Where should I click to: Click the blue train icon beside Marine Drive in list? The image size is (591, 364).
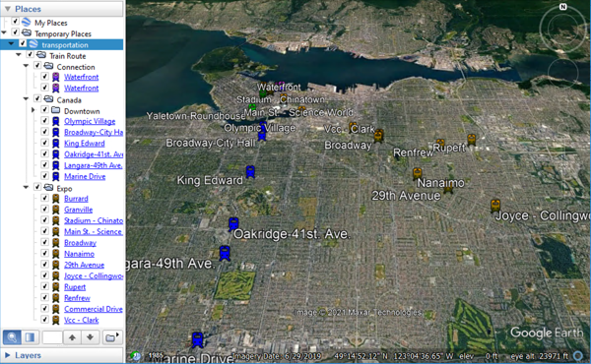pos(56,176)
